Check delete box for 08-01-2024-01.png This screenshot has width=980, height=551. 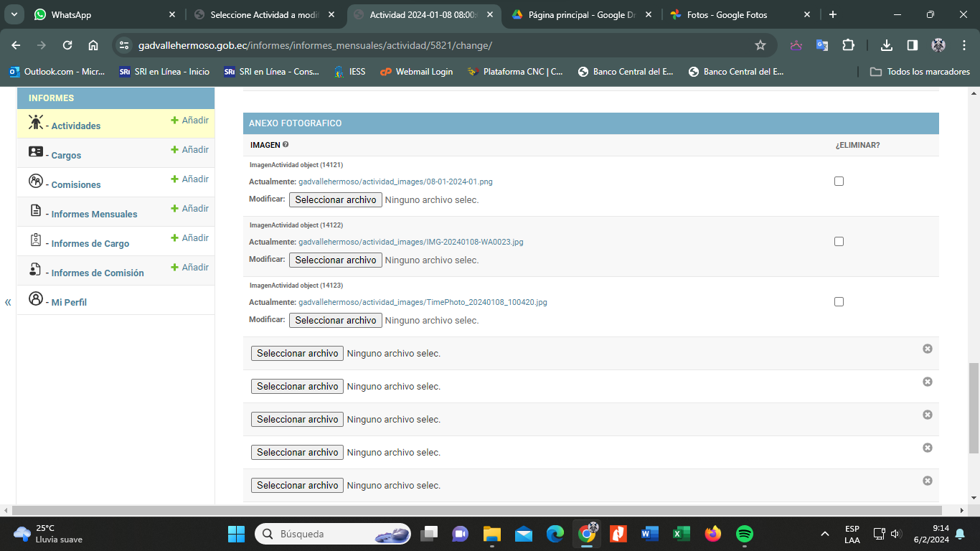point(839,182)
